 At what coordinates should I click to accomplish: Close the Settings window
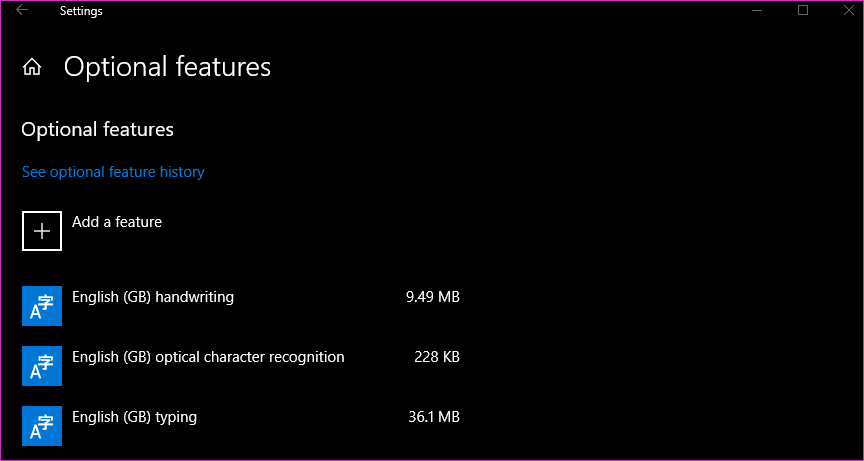[849, 10]
